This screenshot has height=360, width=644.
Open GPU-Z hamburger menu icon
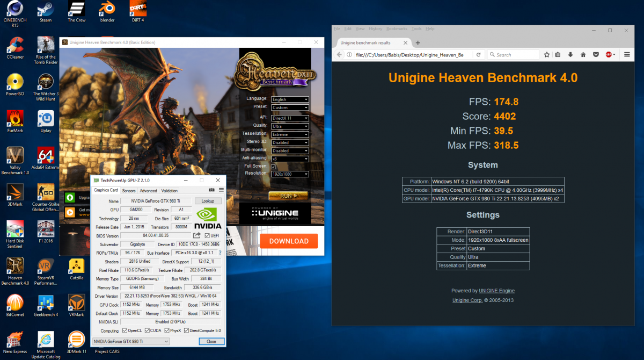pos(220,190)
